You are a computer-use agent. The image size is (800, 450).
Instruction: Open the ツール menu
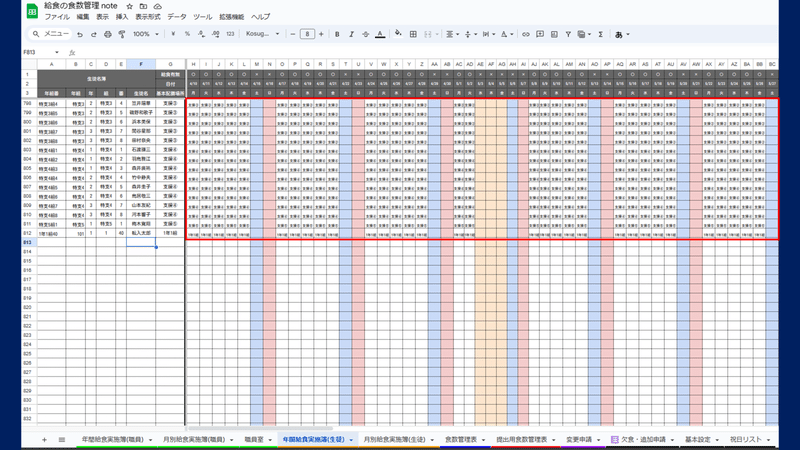[x=203, y=17]
